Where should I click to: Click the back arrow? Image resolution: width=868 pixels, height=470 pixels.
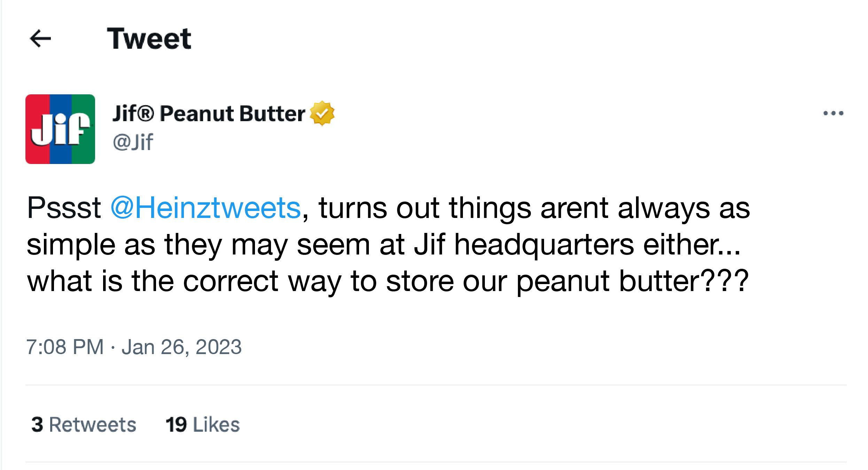coord(40,38)
